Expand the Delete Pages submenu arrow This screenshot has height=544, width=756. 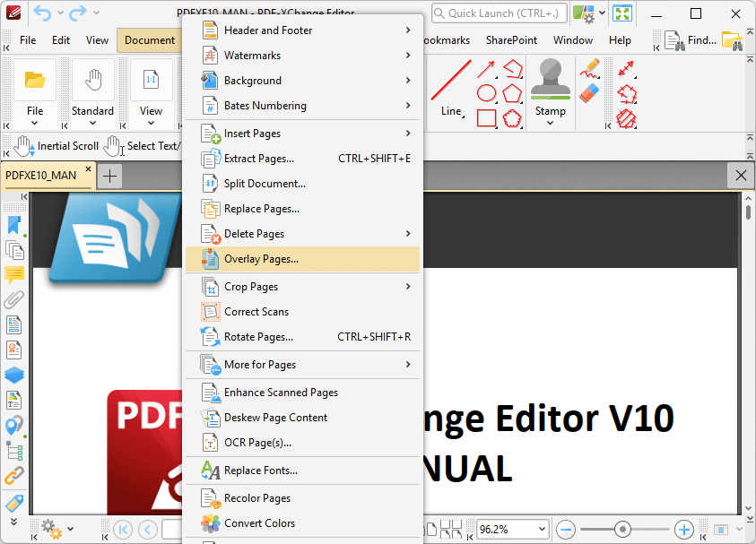pos(408,234)
